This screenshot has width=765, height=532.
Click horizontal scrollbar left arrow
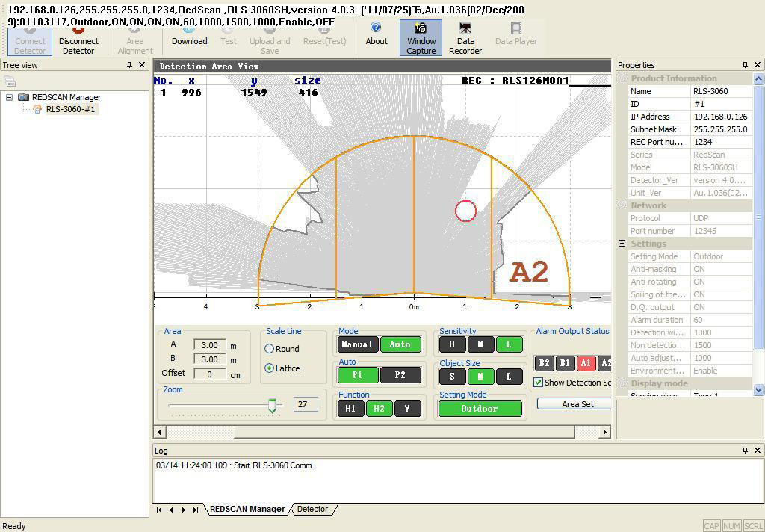(160, 432)
